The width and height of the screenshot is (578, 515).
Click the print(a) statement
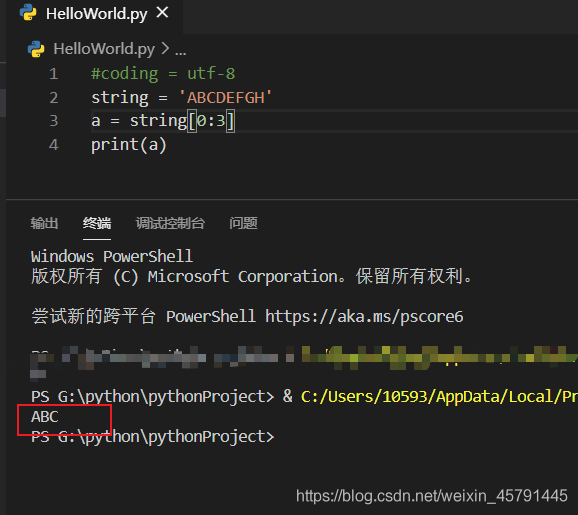click(x=129, y=145)
